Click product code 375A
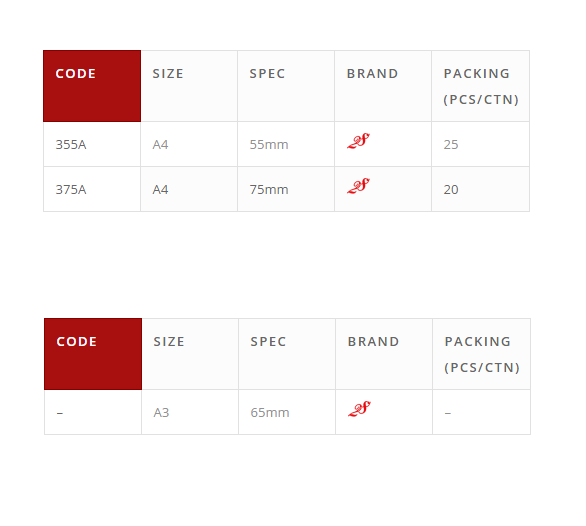The height and width of the screenshot is (526, 586). [71, 190]
